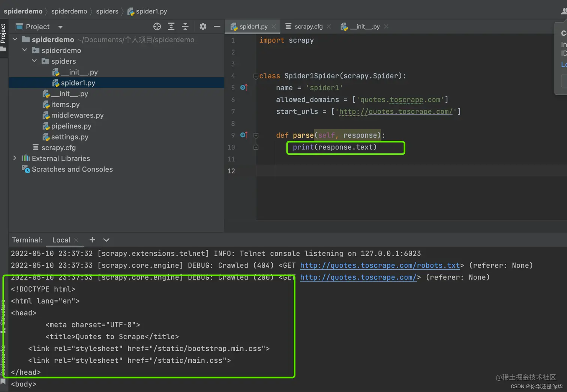Click the Collapse All icon in Project panel
Viewport: 567px width, 392px height.
click(x=185, y=26)
